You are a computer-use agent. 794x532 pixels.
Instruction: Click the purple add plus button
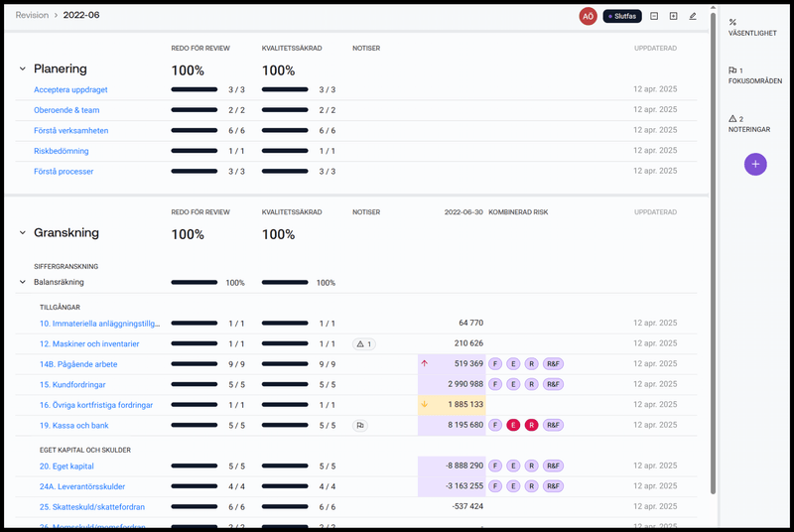pos(755,164)
